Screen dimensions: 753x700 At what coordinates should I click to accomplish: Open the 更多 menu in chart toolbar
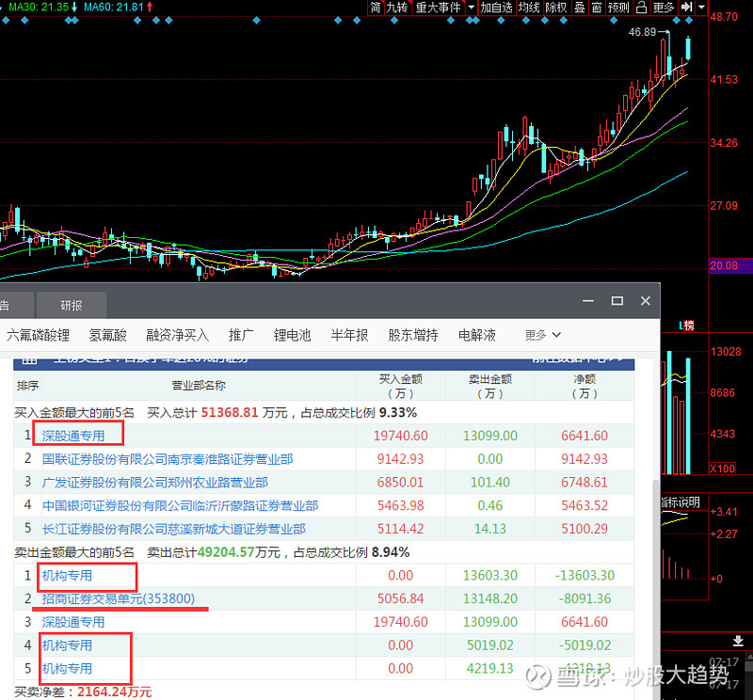coord(664,8)
